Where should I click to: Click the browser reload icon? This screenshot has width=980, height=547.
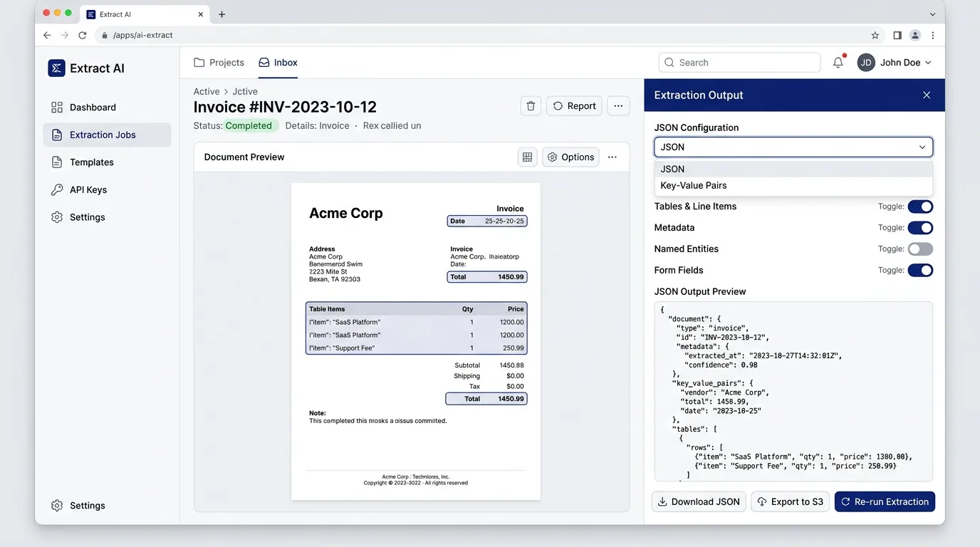pos(83,35)
